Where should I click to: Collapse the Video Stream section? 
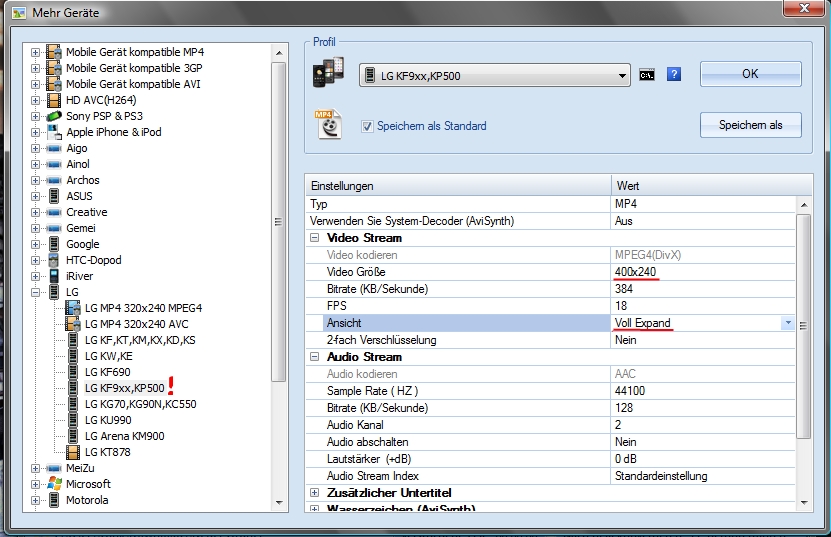(314, 238)
